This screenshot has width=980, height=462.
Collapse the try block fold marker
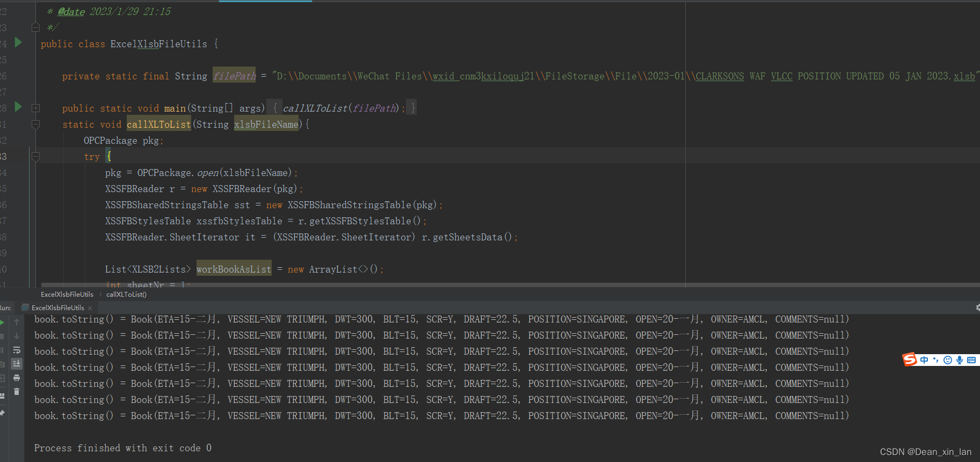35,157
